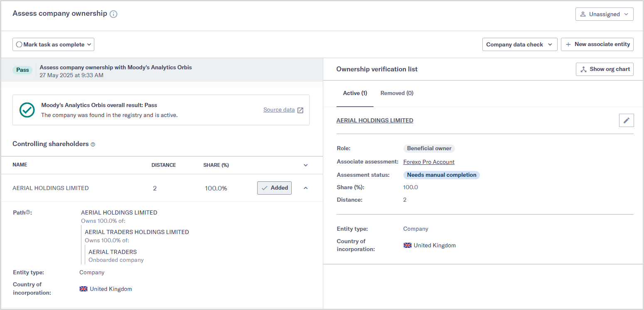Open the Company data check dropdown

[x=519, y=44]
